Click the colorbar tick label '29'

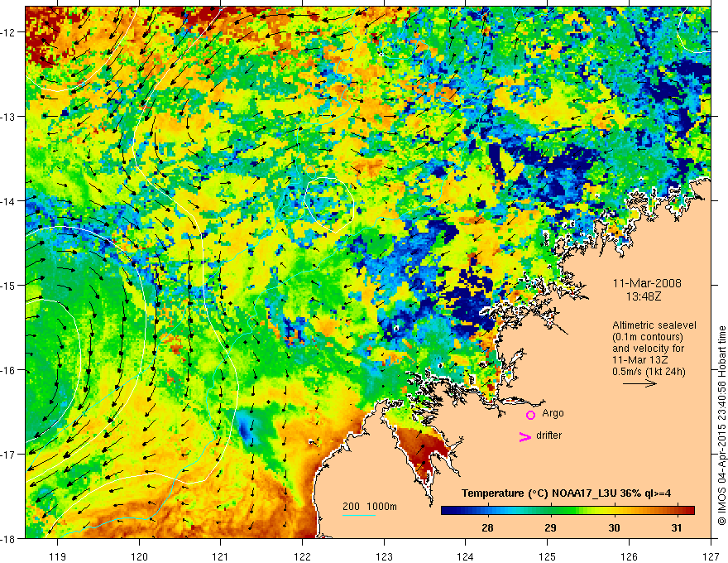click(550, 528)
